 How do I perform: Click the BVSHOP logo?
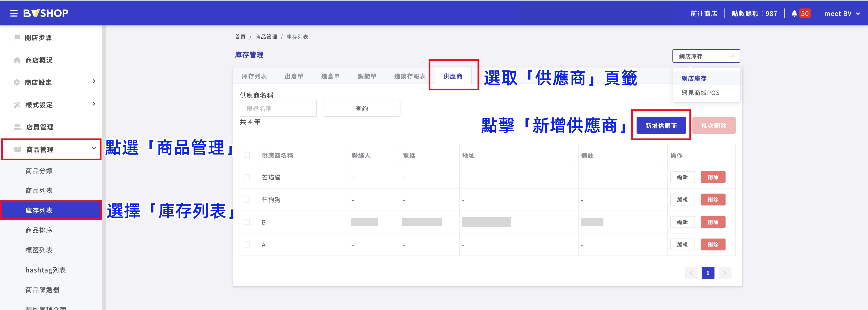pyautogui.click(x=46, y=13)
